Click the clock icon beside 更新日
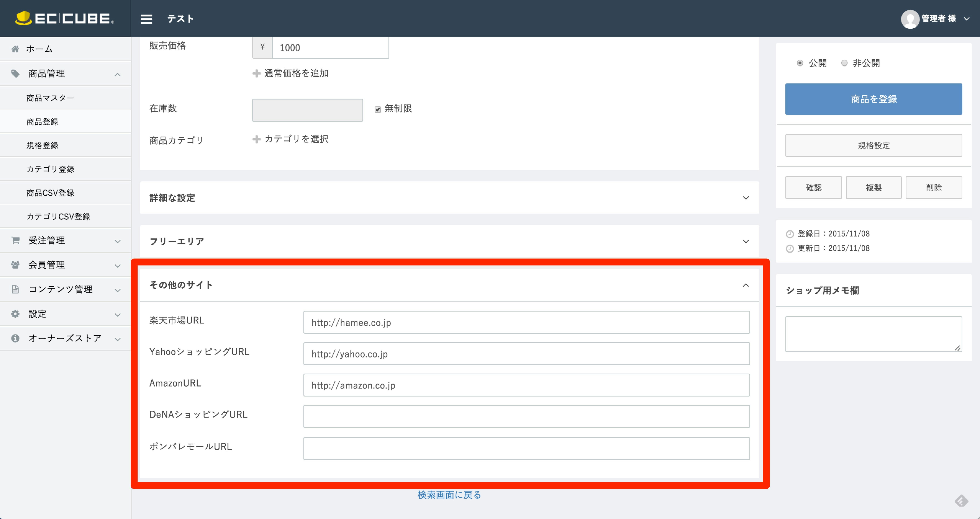This screenshot has width=980, height=519. (x=790, y=248)
